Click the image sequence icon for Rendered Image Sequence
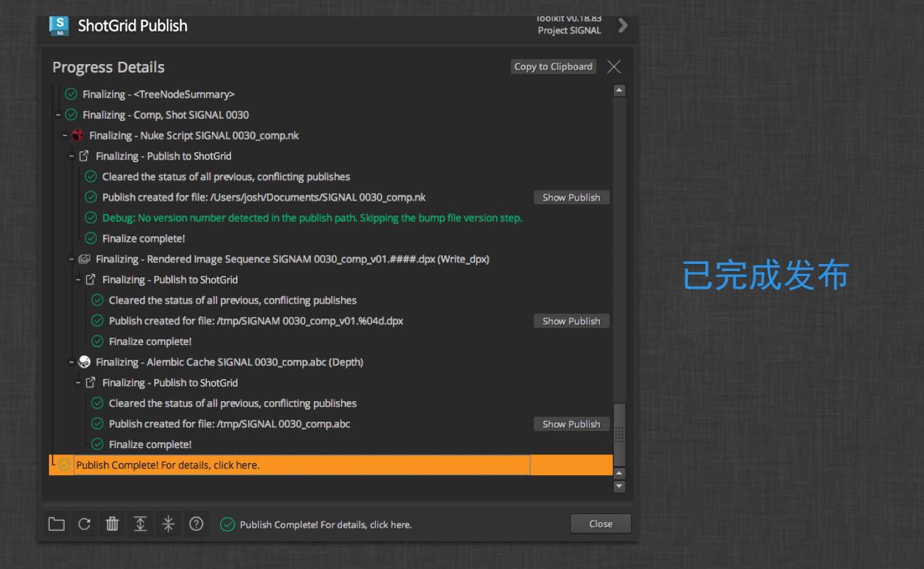 click(84, 259)
